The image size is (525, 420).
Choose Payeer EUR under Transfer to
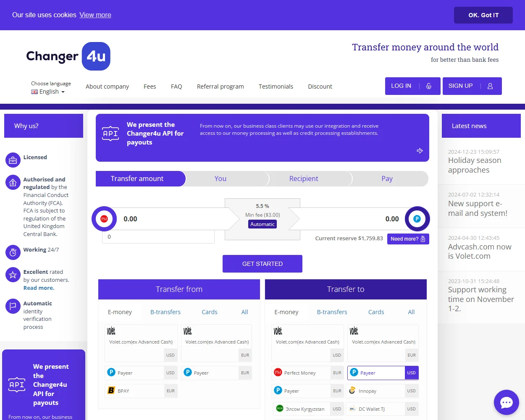click(x=307, y=391)
